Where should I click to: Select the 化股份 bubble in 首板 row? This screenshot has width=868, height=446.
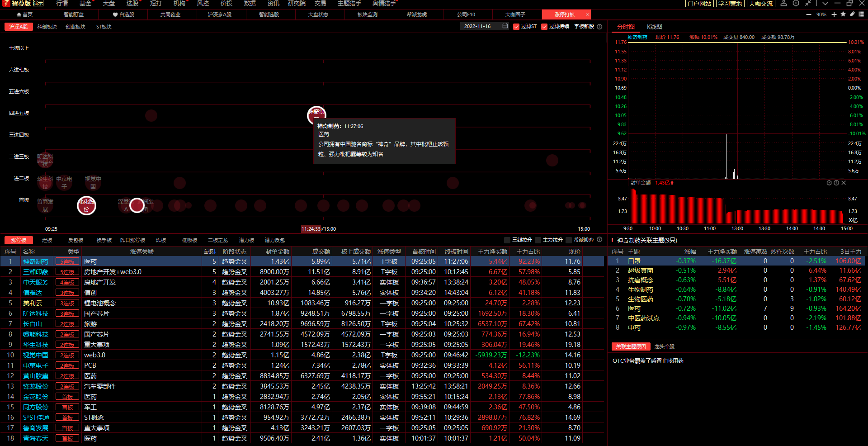click(86, 206)
